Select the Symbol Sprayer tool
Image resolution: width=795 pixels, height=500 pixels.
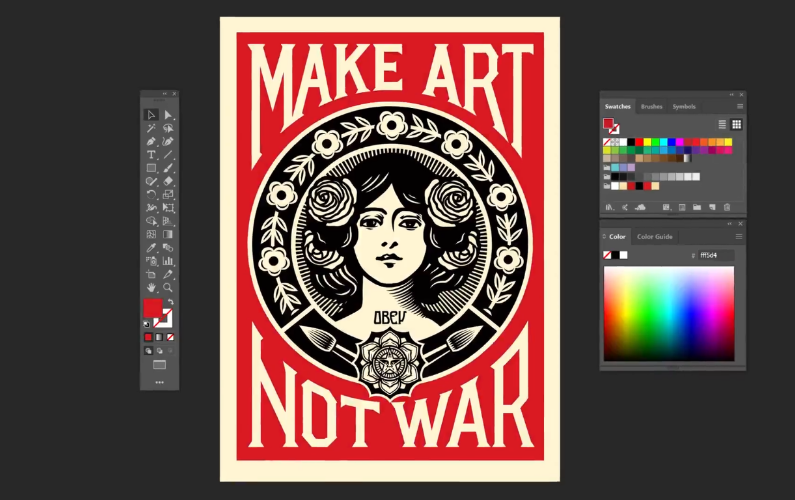coord(151,261)
